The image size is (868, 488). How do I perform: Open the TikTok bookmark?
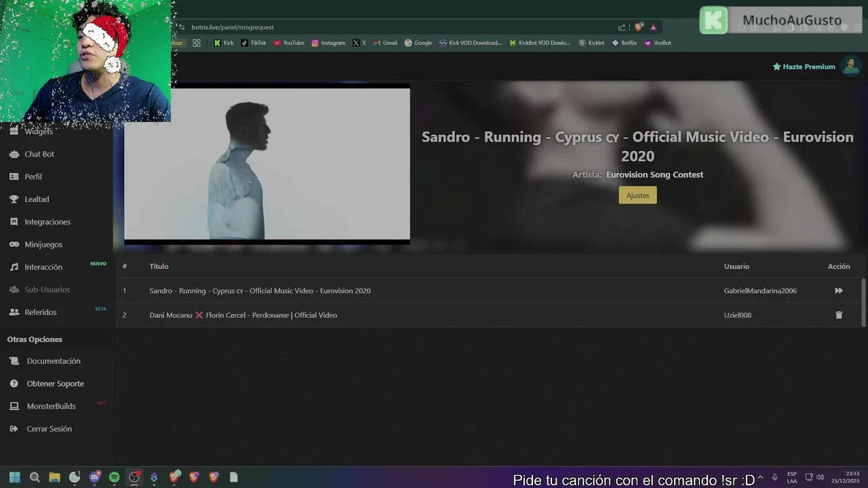point(254,43)
